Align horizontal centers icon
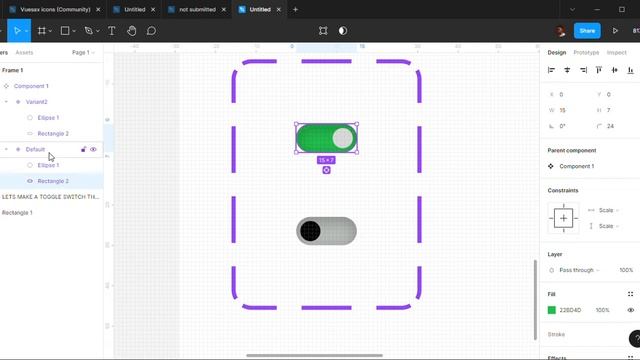Viewport: 640px width, 360px height. 567,70
